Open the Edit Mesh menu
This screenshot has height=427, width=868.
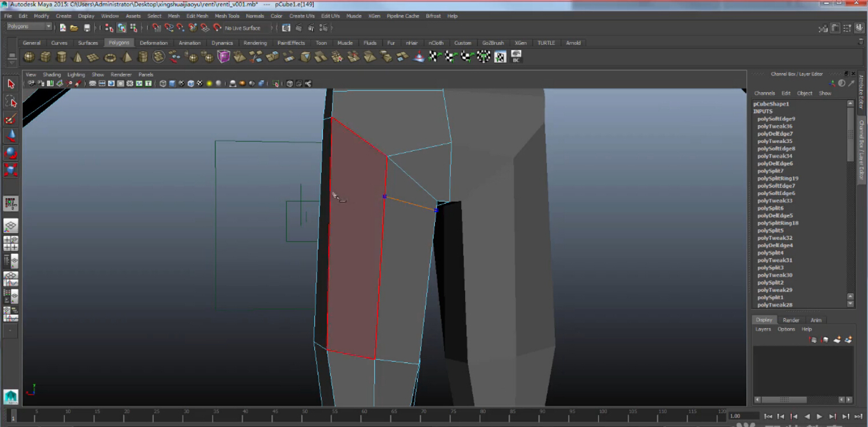(x=197, y=16)
